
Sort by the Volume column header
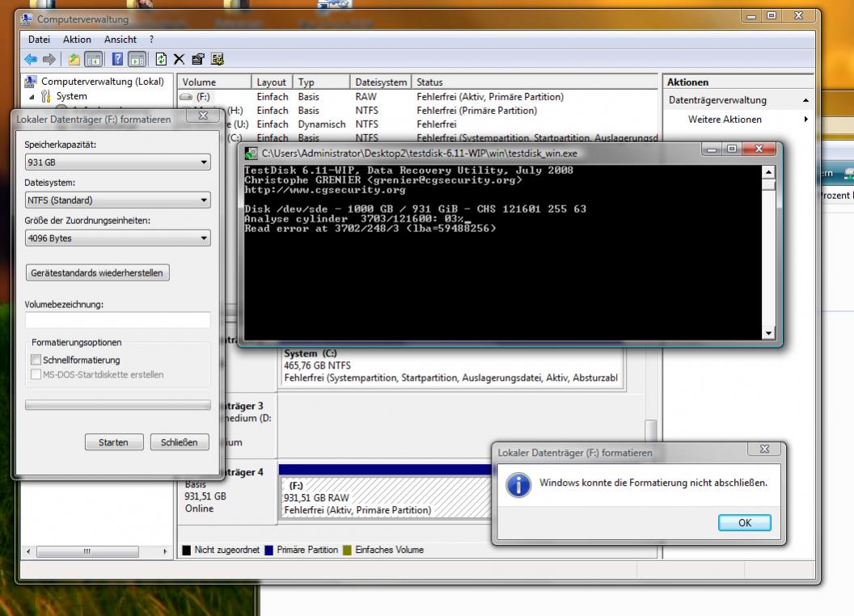pyautogui.click(x=214, y=82)
